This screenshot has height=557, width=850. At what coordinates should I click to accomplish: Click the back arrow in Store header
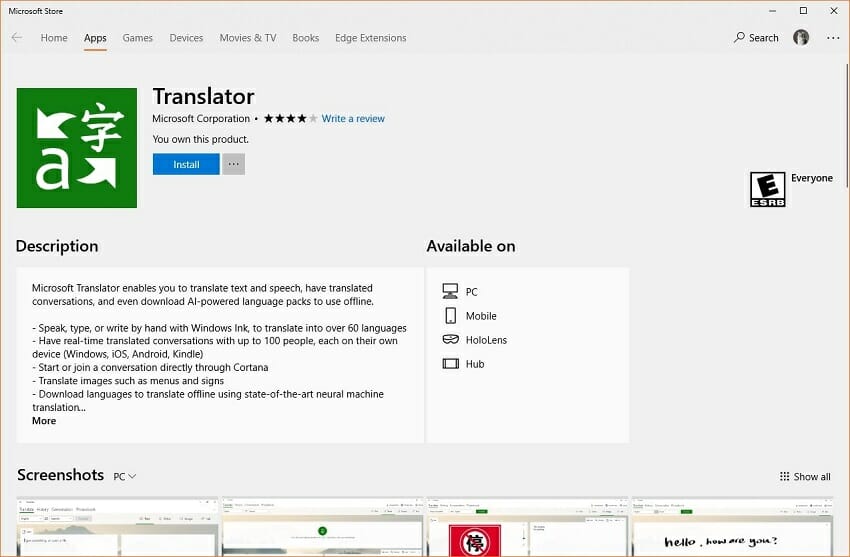click(x=17, y=38)
